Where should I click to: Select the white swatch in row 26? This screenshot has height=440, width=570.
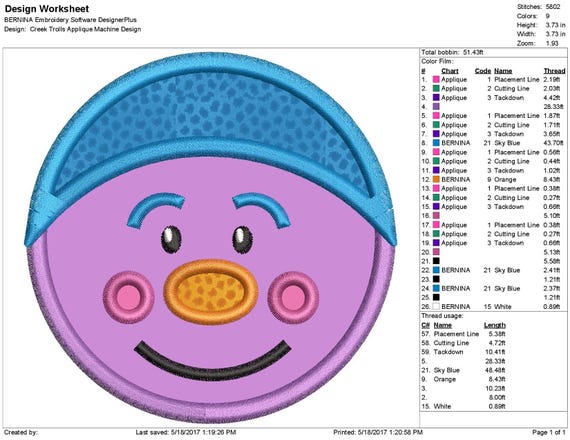(436, 307)
